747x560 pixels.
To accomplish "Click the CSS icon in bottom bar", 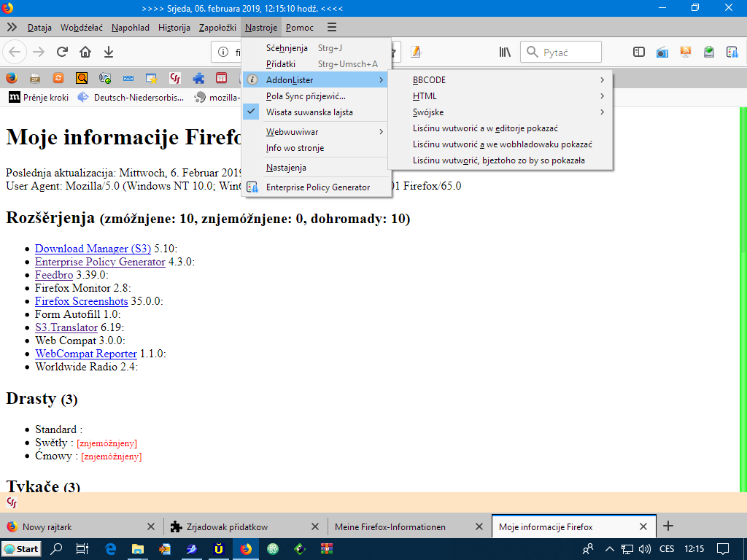I will [x=12, y=502].
